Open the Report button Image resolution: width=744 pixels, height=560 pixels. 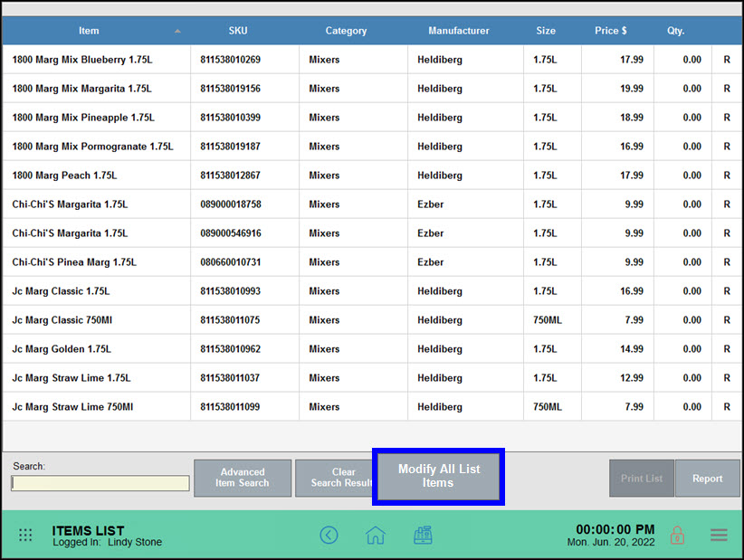(x=708, y=479)
